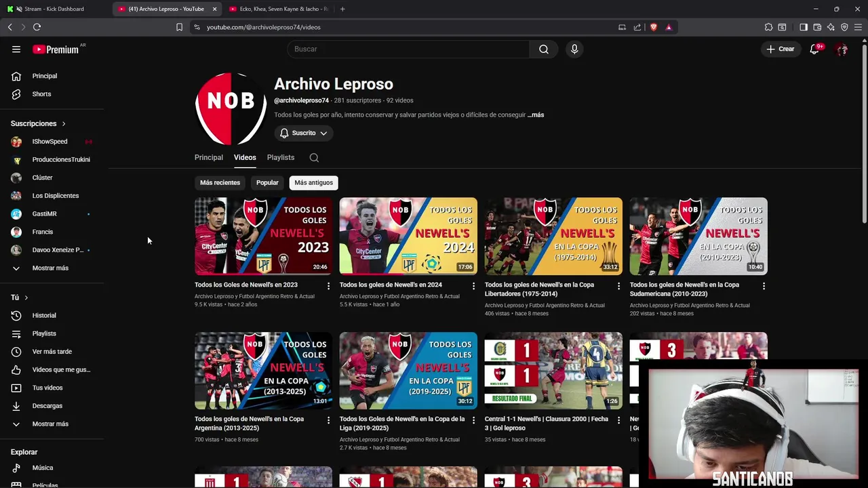Screen dimensions: 868x488
Task: Click the YouTube Premium logo
Action: pos(56,49)
